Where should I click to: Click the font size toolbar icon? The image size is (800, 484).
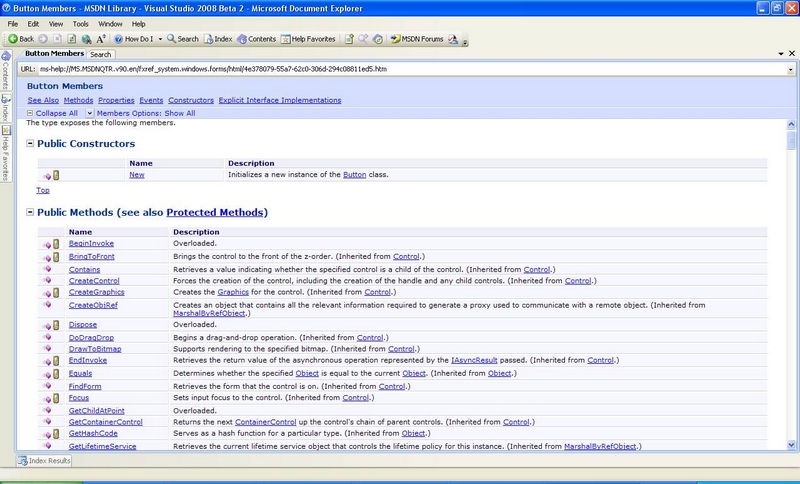point(101,39)
